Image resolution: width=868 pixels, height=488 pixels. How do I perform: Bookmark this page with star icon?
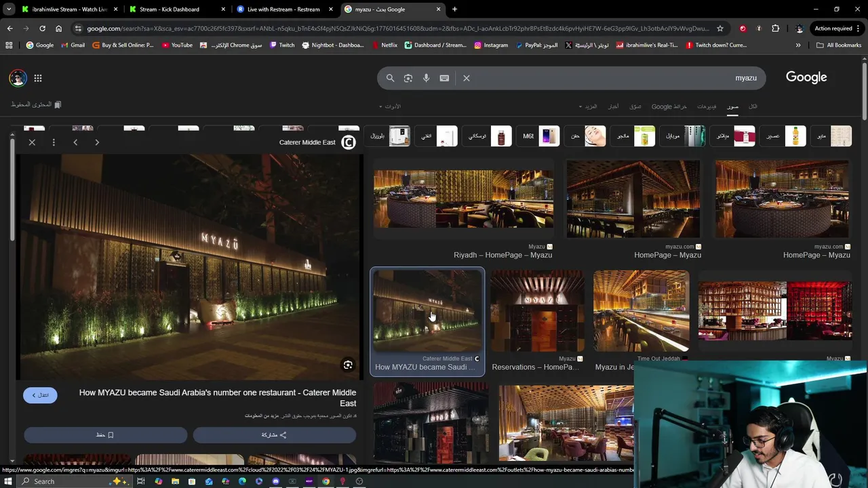click(x=720, y=28)
